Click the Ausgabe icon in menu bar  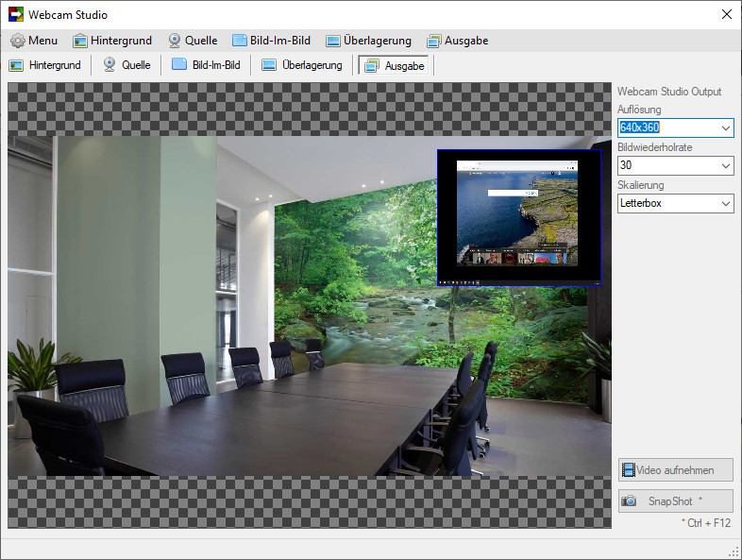(x=433, y=42)
